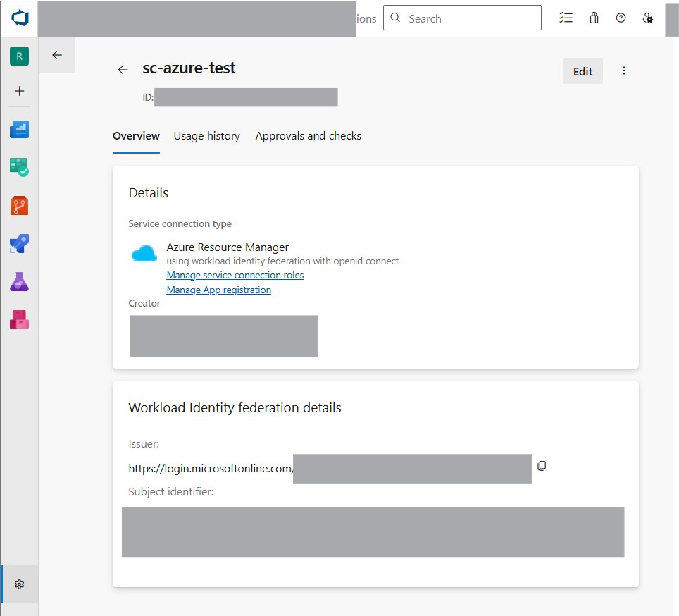Click the Creator label
The height and width of the screenshot is (616, 679).
144,304
